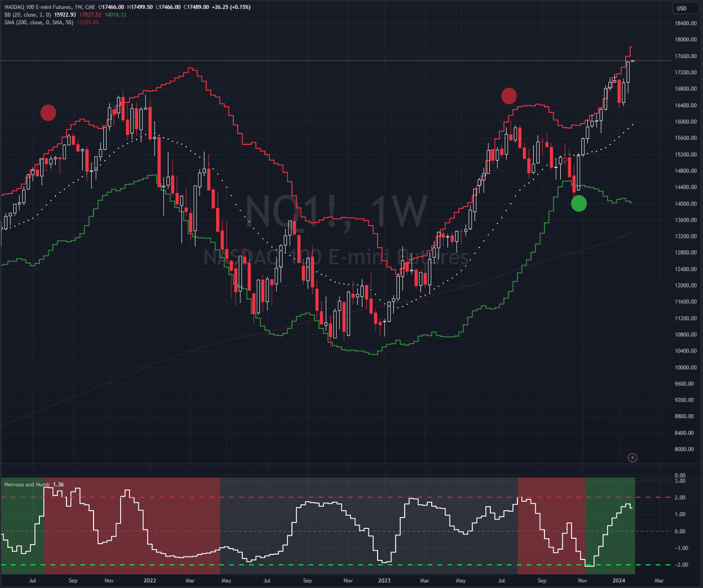Click the 14000.00 price axis label
Viewport: 703px width, 588px height.
(x=685, y=203)
